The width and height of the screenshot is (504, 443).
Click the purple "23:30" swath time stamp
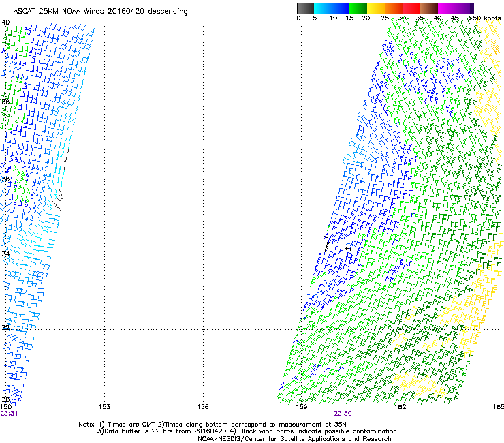tap(343, 414)
